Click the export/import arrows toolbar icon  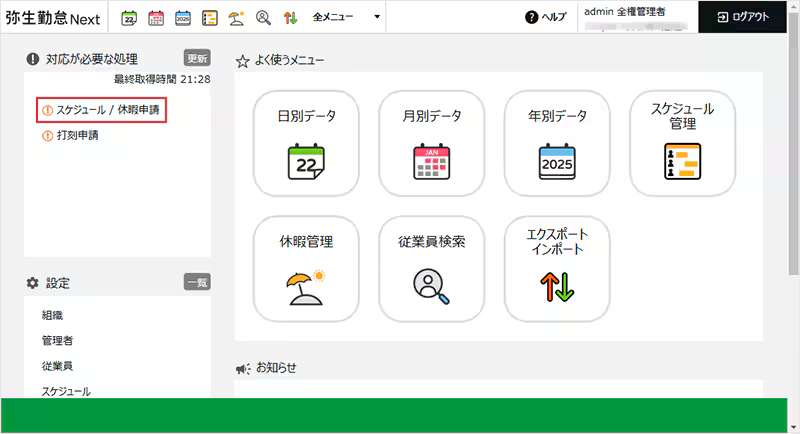pos(291,17)
